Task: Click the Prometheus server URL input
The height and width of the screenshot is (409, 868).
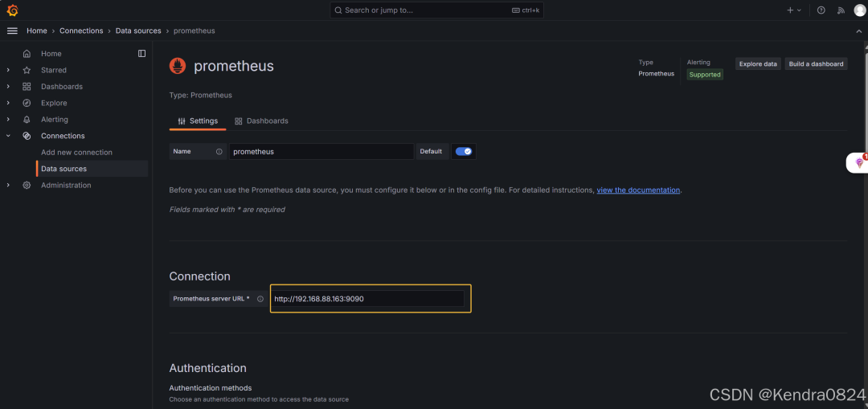Action: [367, 299]
